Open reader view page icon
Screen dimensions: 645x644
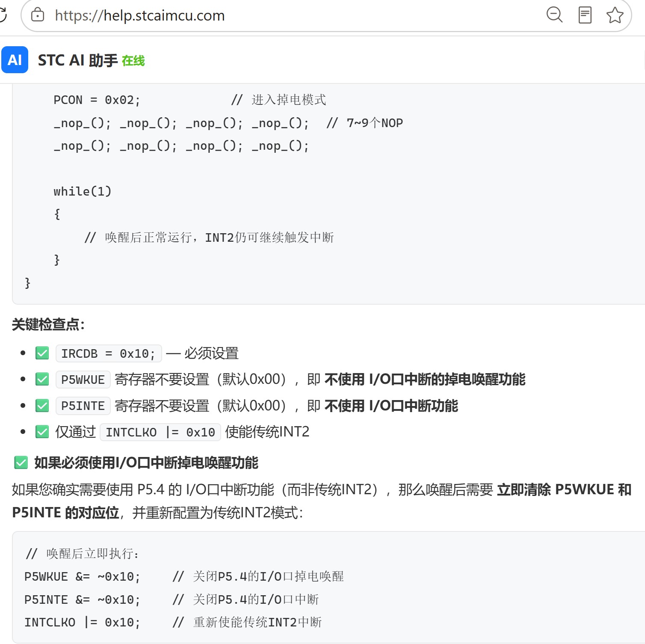[x=585, y=15]
